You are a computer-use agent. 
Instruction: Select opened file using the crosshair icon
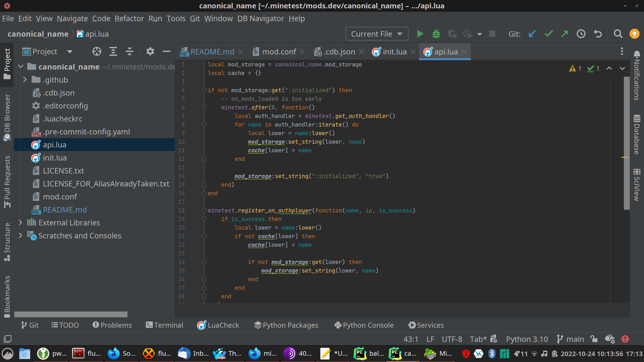click(x=97, y=51)
